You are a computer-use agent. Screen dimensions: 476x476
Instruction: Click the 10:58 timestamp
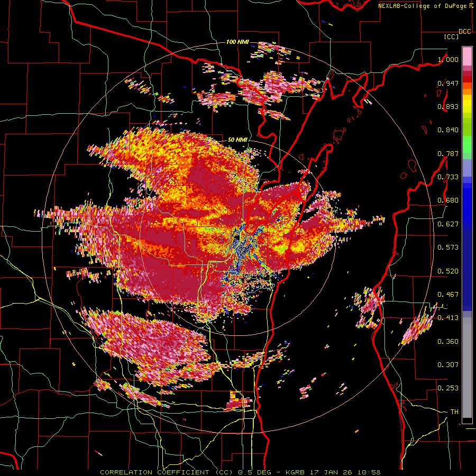coord(369,472)
